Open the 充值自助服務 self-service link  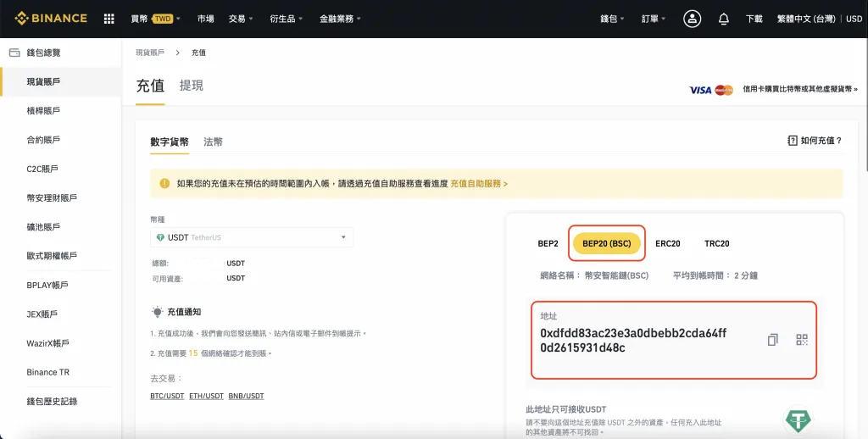[478, 183]
